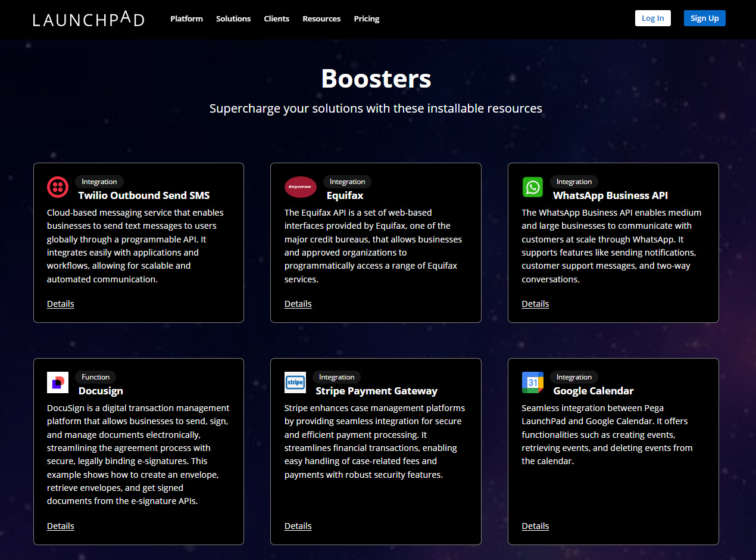The width and height of the screenshot is (756, 560).
Task: Open the Solutions menu
Action: point(233,18)
